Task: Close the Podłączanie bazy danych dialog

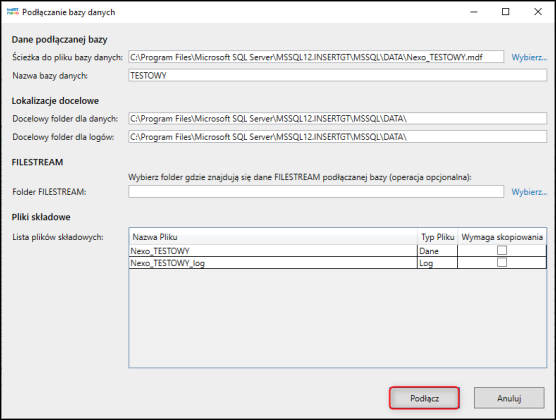Action: point(538,12)
